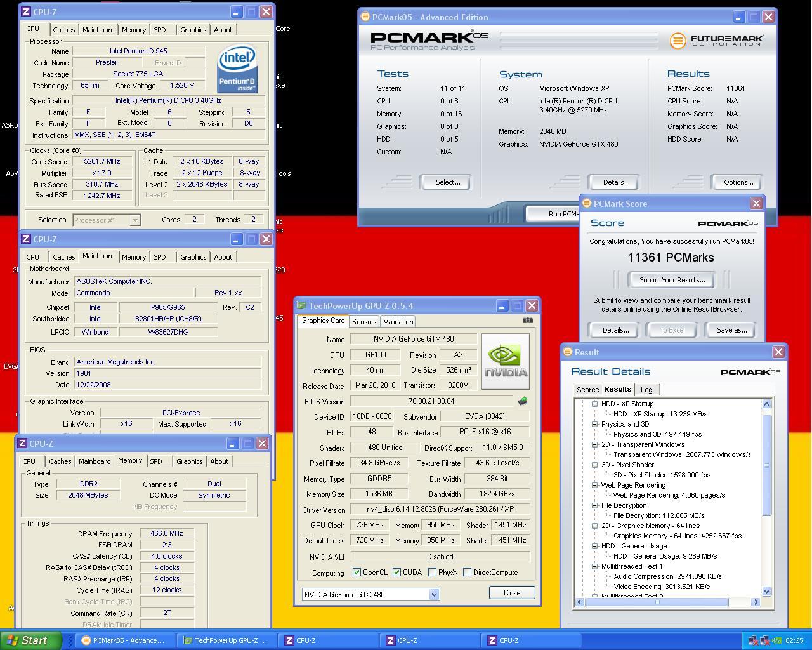Click scroll down arrow in Result list
812x650 pixels.
766,591
